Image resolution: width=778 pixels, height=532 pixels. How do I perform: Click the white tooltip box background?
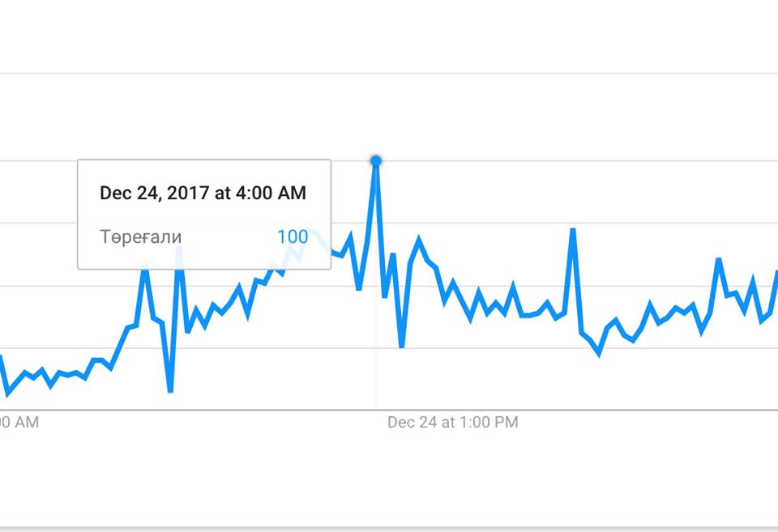pyautogui.click(x=204, y=215)
